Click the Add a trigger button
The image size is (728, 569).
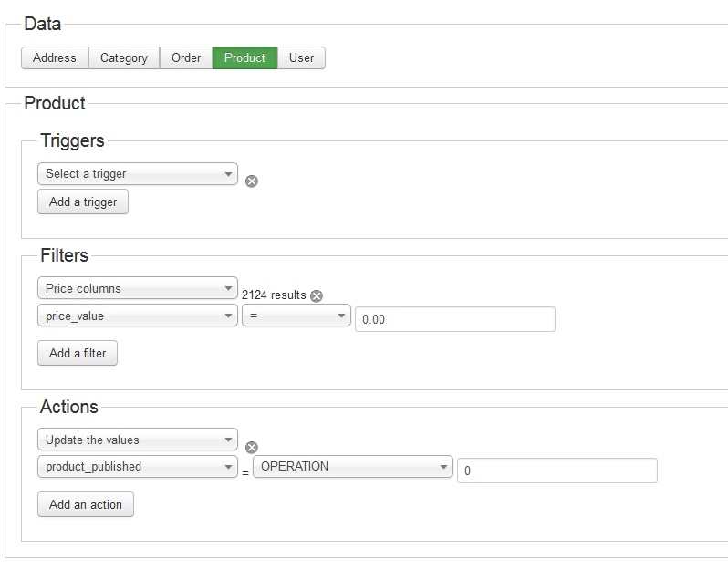coord(83,202)
